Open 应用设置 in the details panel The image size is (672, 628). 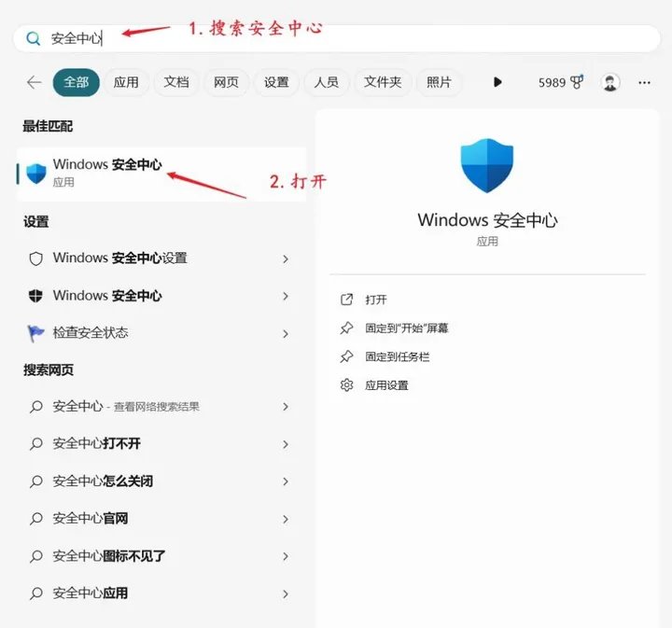386,385
